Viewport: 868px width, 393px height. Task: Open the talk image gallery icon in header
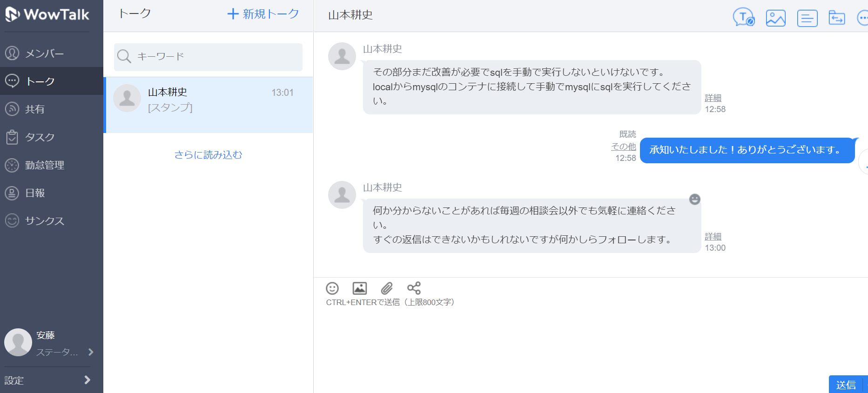pos(775,18)
